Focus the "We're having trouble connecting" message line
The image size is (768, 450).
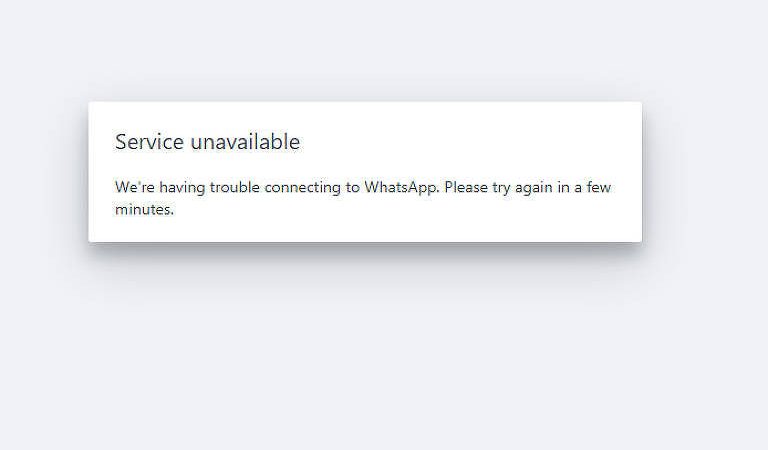pos(363,188)
